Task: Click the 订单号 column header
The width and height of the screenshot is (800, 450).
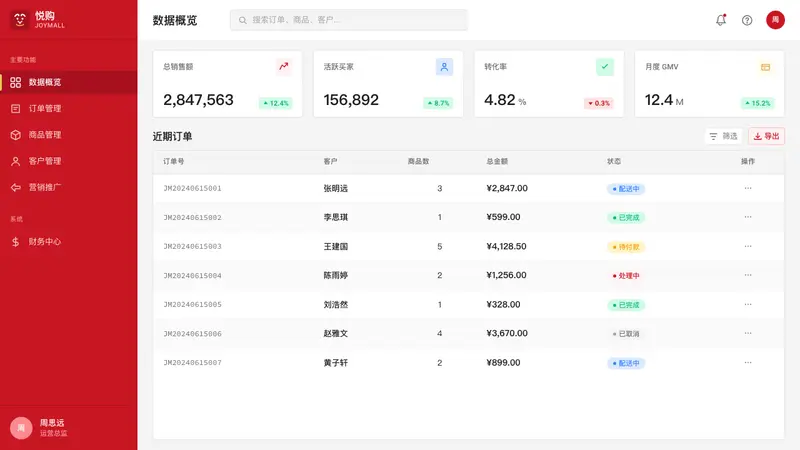Action: coord(173,161)
